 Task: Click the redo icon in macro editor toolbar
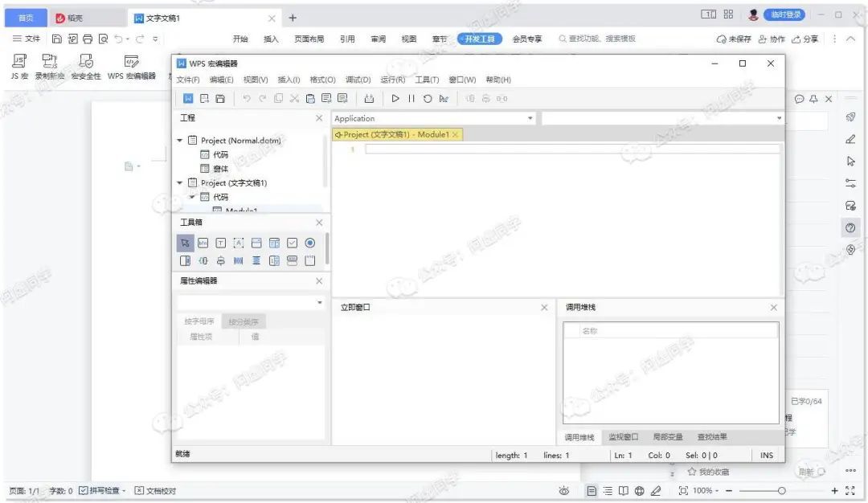coord(263,99)
